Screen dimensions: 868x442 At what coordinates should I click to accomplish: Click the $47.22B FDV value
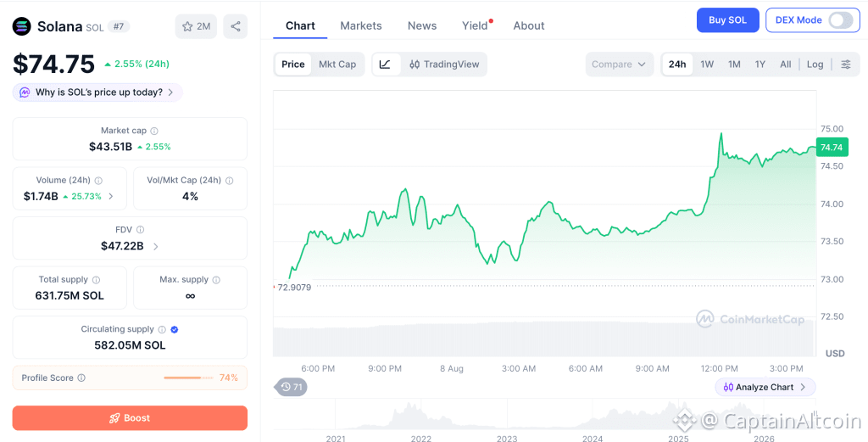click(x=122, y=246)
